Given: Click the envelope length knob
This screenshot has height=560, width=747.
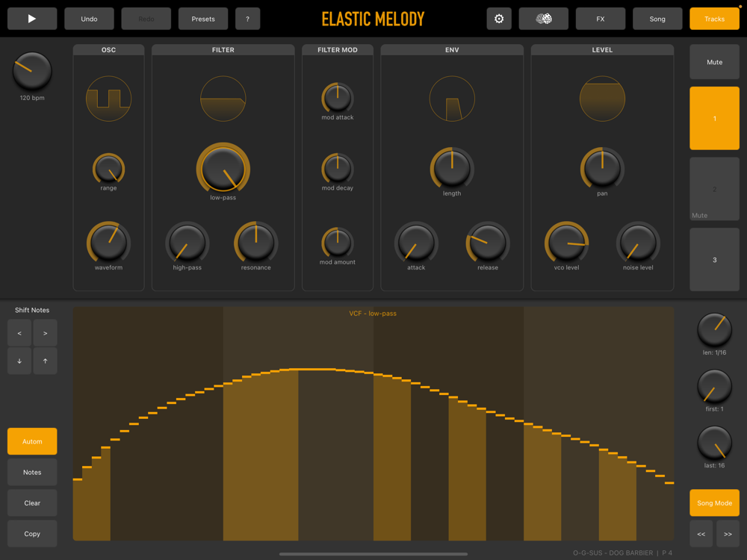Looking at the screenshot, I should click(x=452, y=168).
